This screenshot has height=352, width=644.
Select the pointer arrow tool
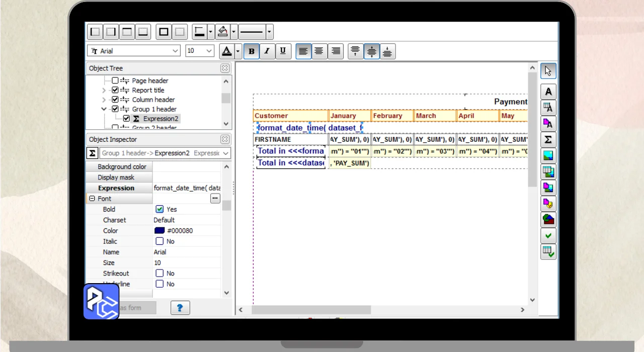[548, 71]
